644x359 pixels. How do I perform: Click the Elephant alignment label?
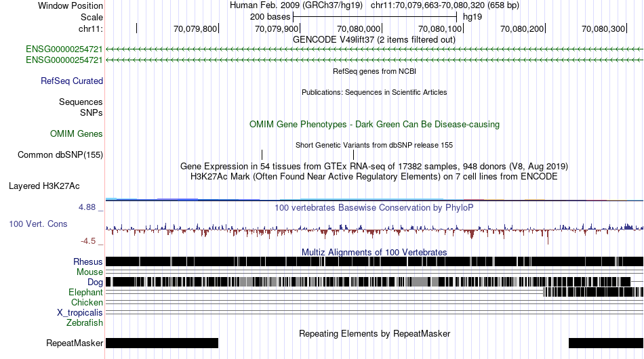point(85,292)
